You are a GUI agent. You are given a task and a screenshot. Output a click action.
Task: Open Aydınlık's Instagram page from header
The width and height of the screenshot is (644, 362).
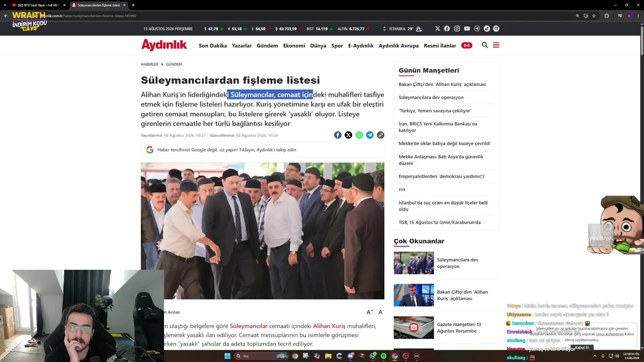pyautogui.click(x=457, y=29)
